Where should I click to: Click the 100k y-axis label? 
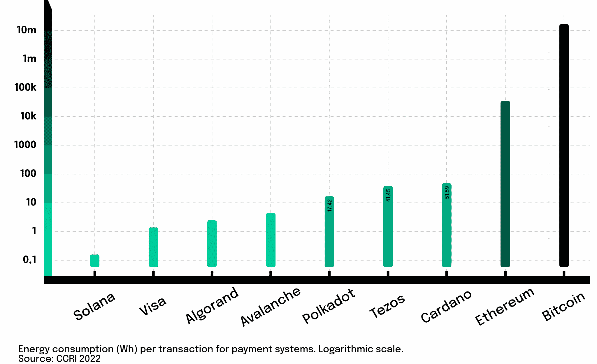(25, 87)
